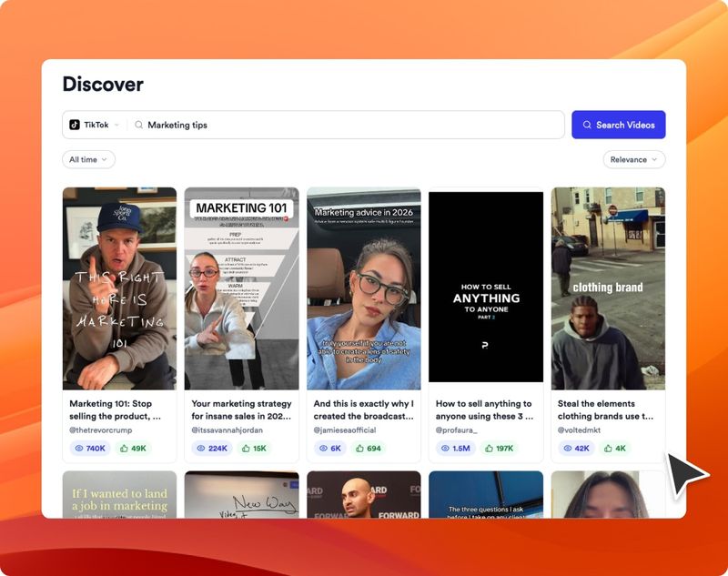Click the Marketing tips search field
The width and height of the screenshot is (728, 576).
[346, 125]
